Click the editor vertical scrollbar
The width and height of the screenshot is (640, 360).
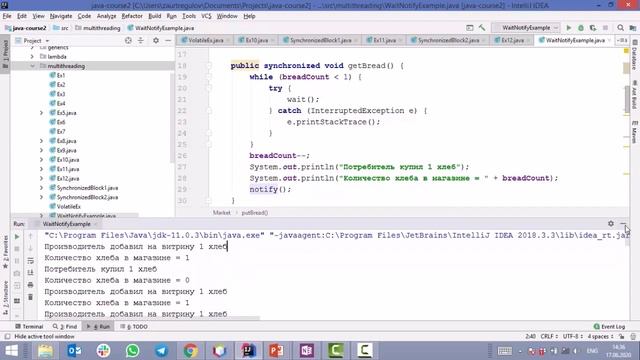coord(627,98)
